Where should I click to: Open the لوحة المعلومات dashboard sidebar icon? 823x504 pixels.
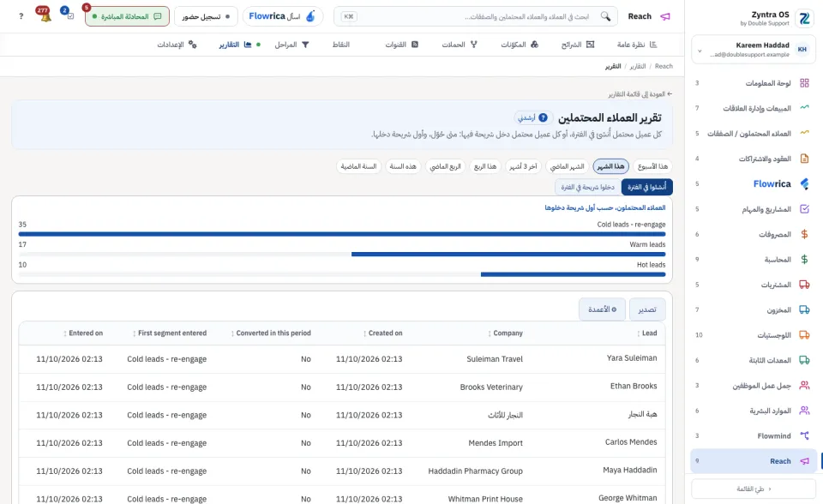804,83
